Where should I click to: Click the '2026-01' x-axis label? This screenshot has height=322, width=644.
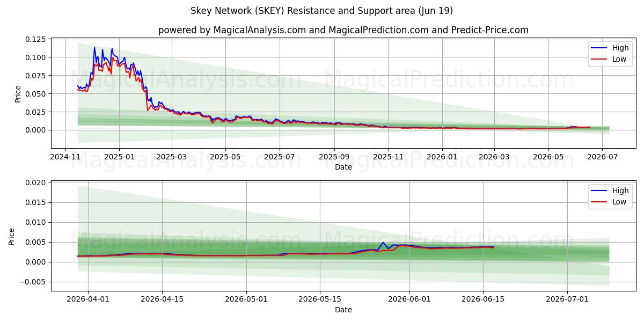[442, 157]
